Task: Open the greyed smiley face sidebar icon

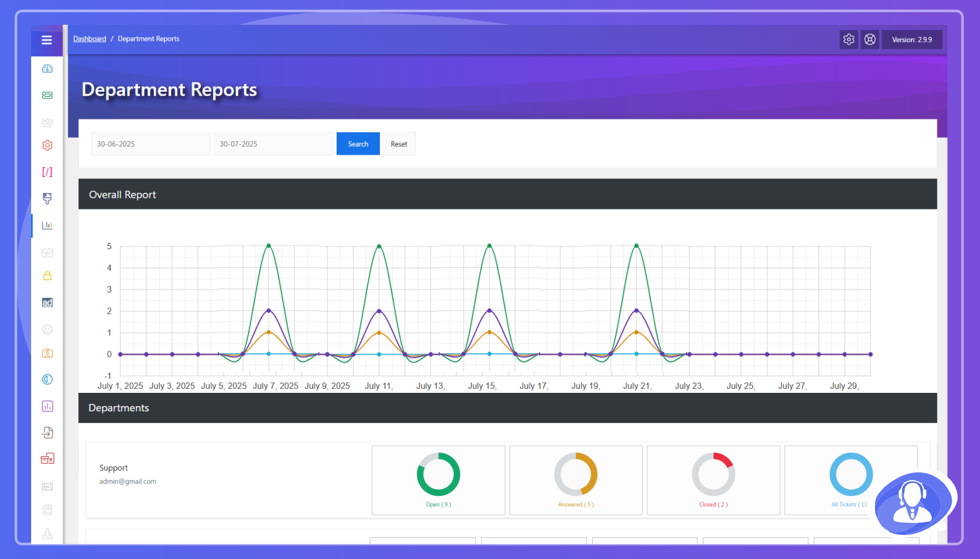Action: 47,329
